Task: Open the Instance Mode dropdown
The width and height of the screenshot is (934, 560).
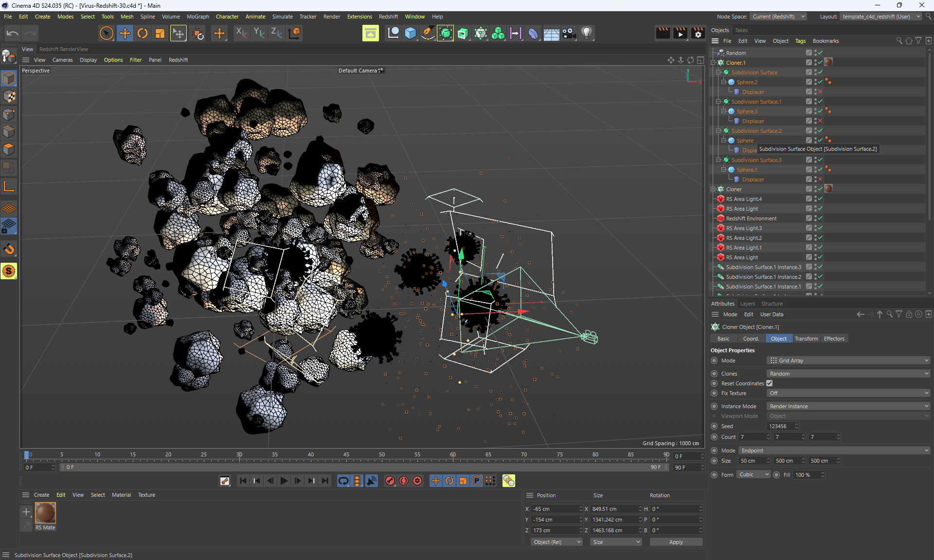Action: 848,406
